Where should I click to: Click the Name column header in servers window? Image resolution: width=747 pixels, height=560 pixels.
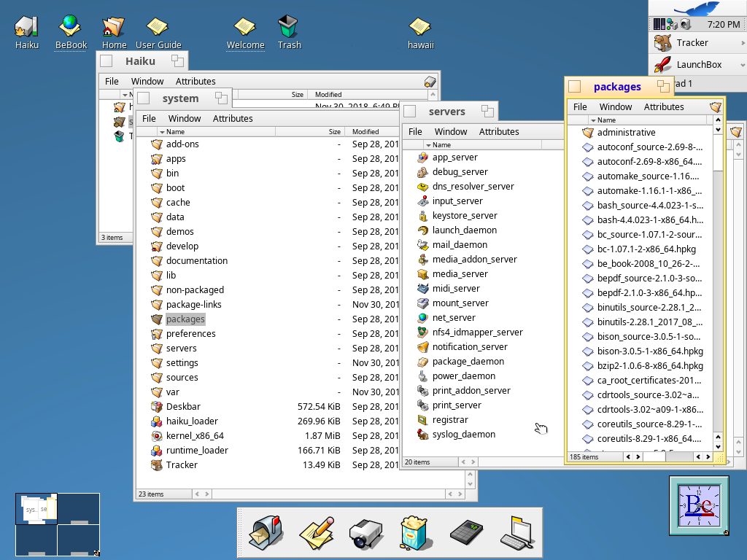pyautogui.click(x=441, y=145)
